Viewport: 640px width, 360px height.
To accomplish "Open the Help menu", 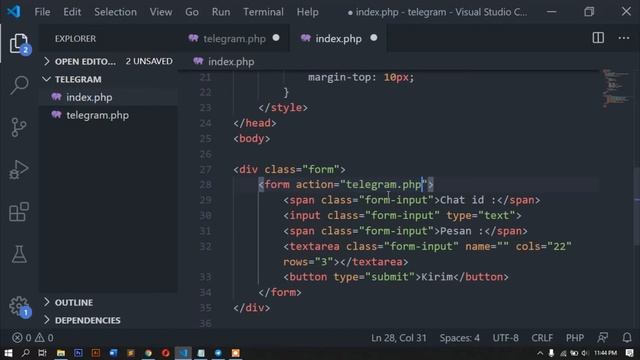I will click(307, 12).
